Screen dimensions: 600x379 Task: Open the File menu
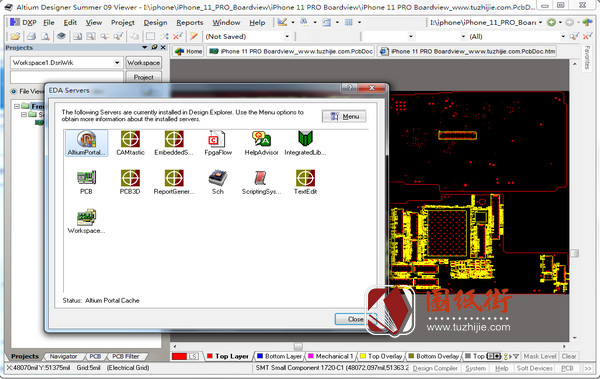tap(49, 23)
